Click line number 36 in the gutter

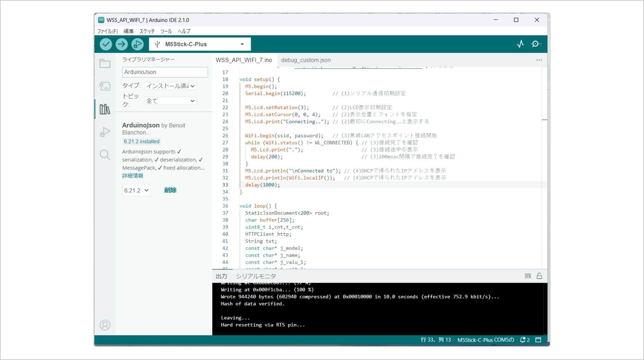click(x=225, y=206)
